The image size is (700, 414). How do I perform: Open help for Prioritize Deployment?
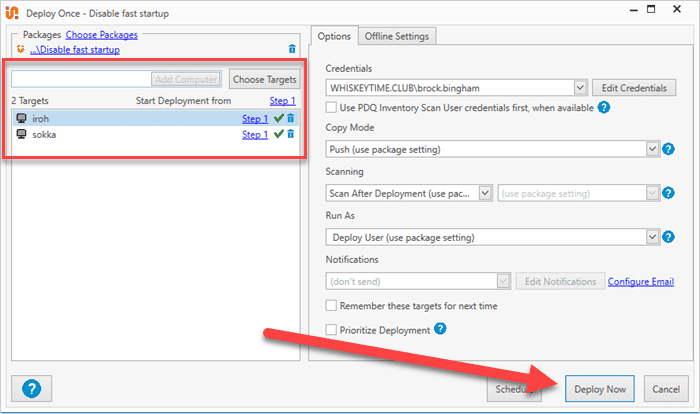tap(440, 329)
